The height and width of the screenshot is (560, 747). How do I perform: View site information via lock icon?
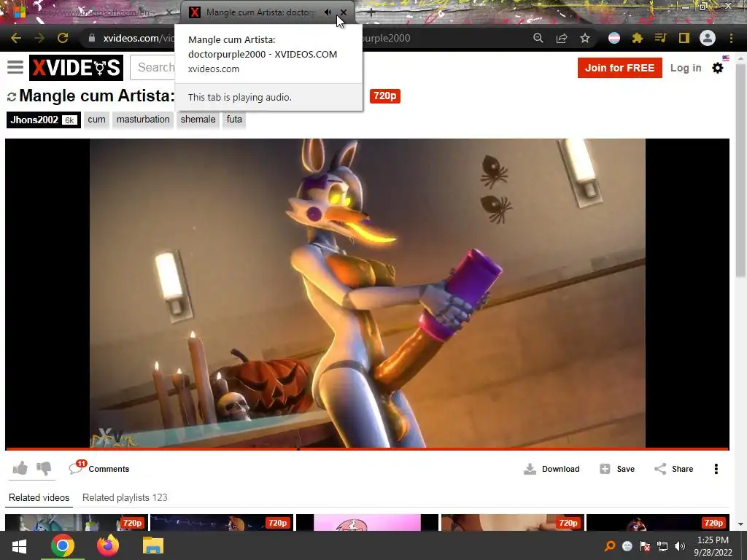pos(92,38)
